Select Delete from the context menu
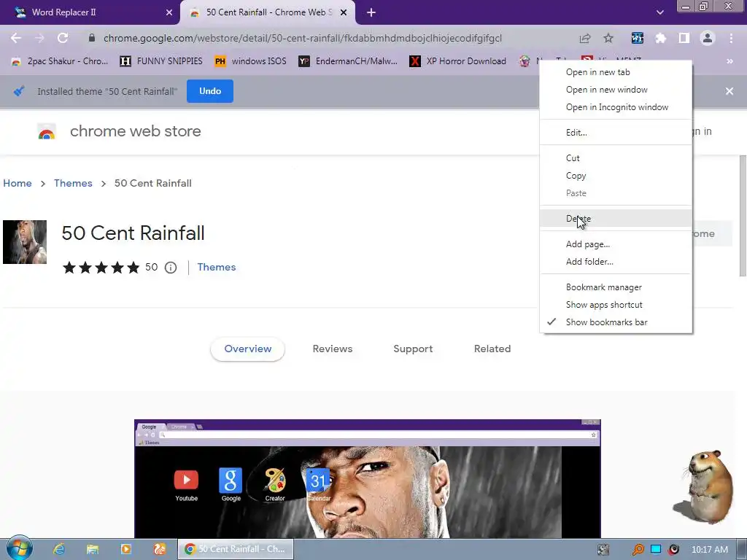Screen dimensions: 747x560 (x=616, y=219)
